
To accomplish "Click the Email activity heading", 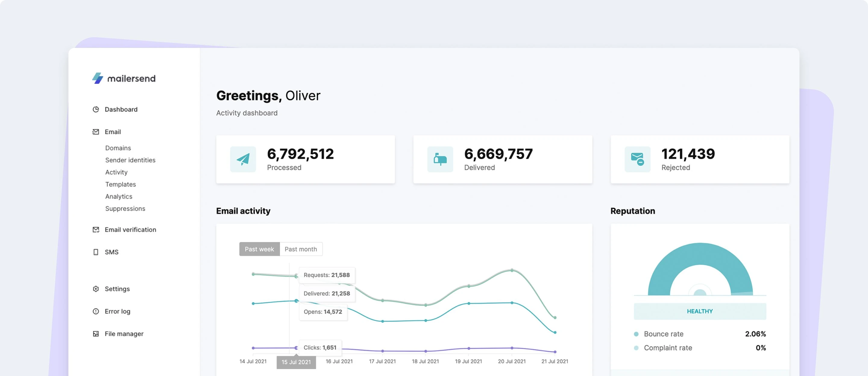I will 243,211.
